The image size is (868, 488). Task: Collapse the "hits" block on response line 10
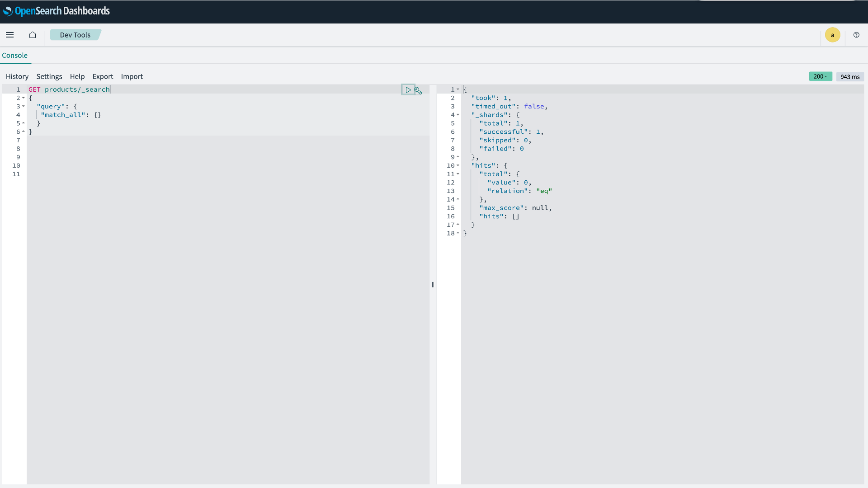458,166
